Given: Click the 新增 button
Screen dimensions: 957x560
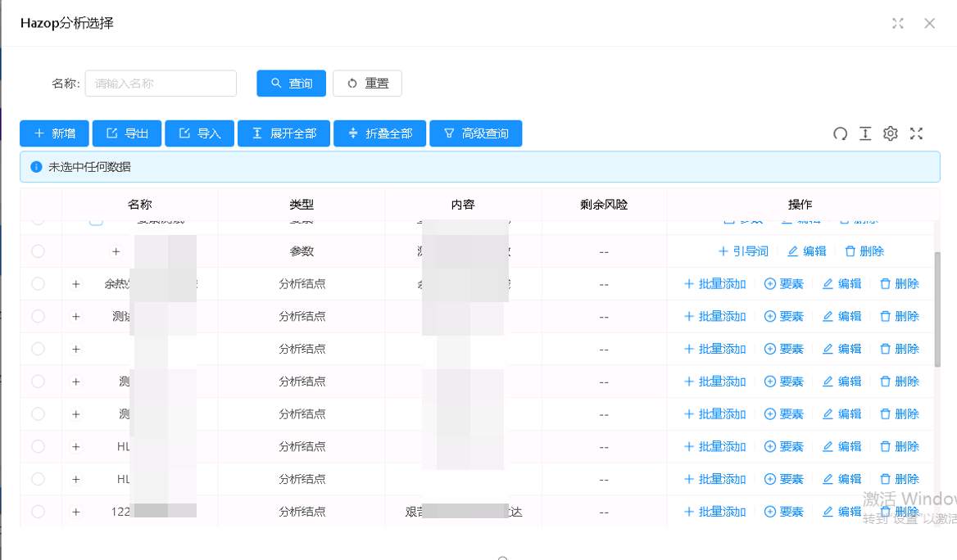Looking at the screenshot, I should point(54,133).
